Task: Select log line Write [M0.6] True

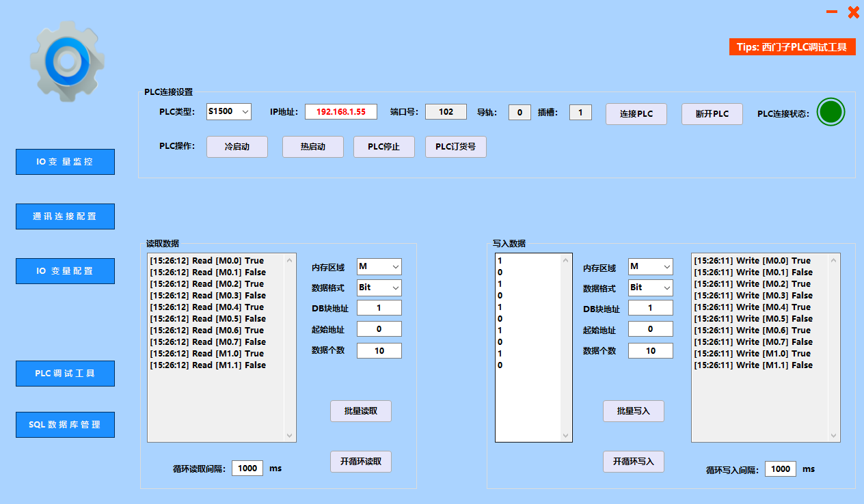Action: point(753,331)
